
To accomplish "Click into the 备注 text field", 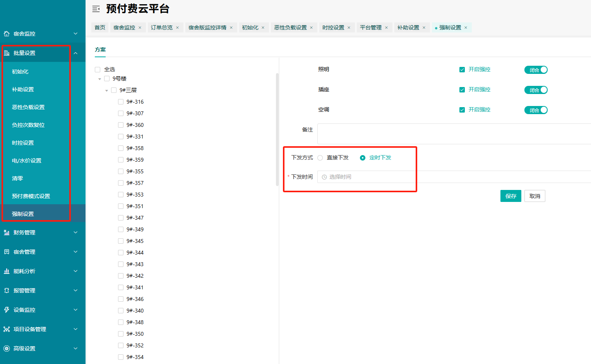I will pyautogui.click(x=453, y=134).
